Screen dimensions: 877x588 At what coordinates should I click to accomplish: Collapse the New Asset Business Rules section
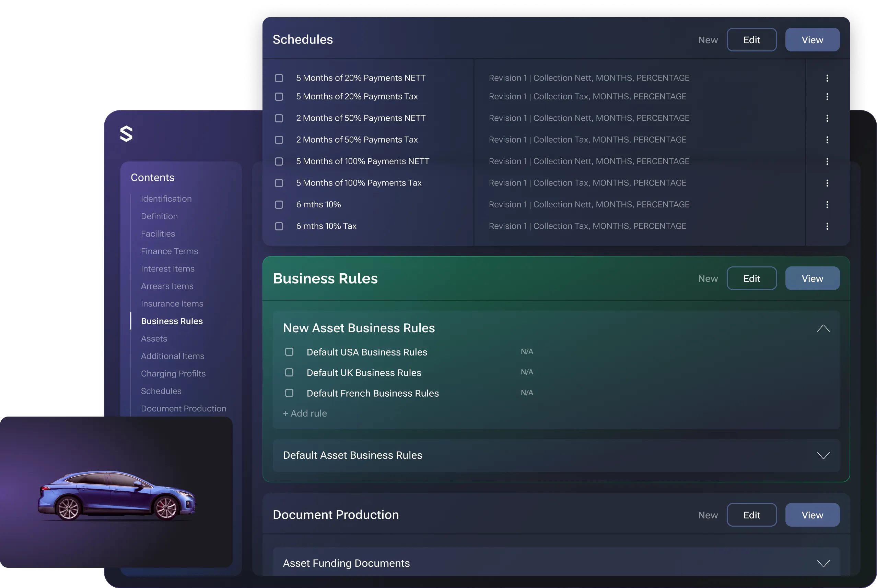[x=823, y=328]
